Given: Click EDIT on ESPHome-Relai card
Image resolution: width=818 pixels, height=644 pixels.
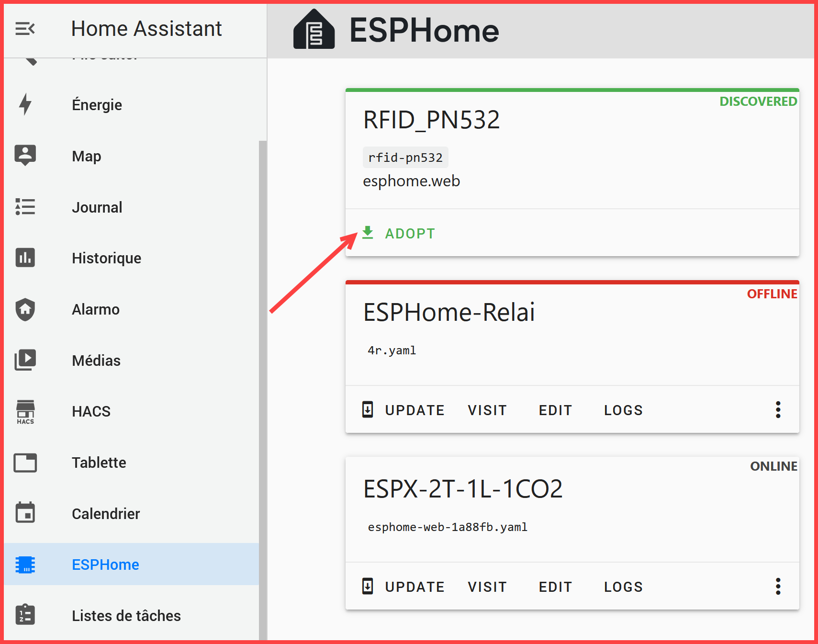Looking at the screenshot, I should (x=555, y=410).
